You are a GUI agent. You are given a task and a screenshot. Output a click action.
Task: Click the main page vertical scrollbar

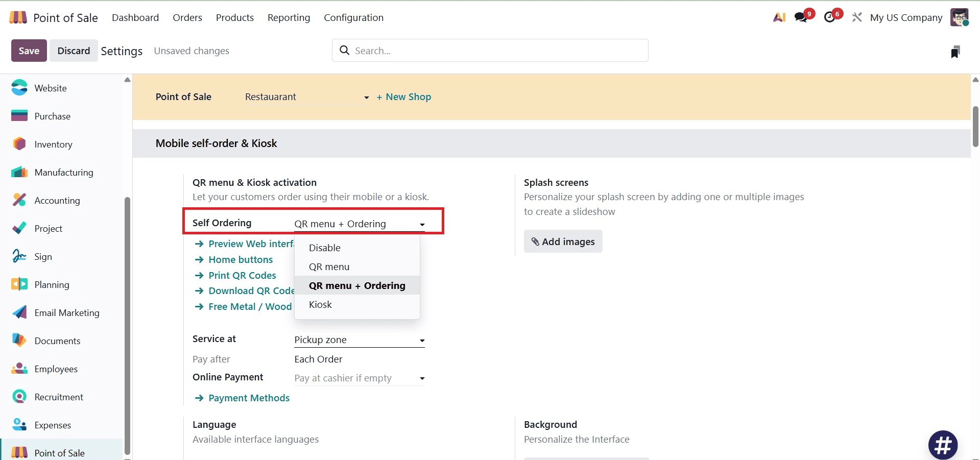pos(975,127)
